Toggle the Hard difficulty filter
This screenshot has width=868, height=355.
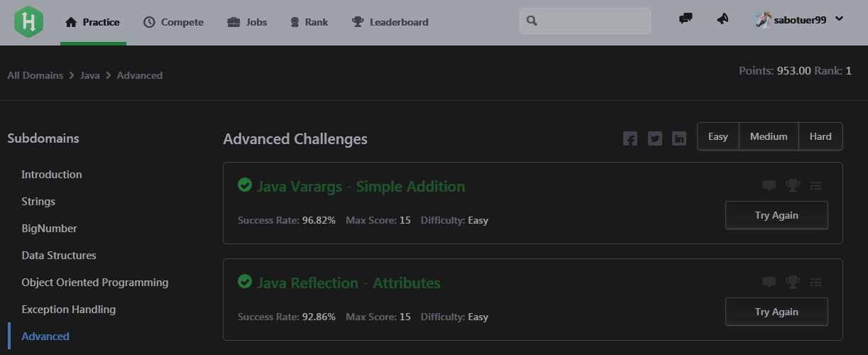tap(820, 136)
